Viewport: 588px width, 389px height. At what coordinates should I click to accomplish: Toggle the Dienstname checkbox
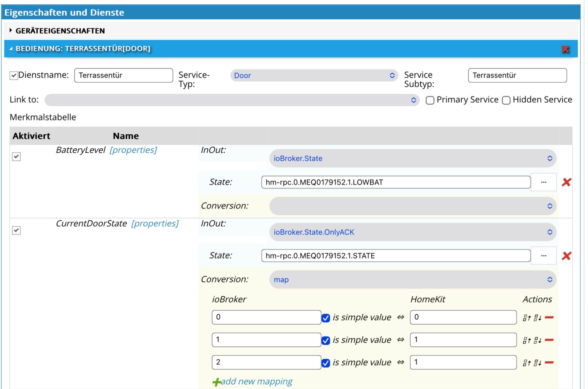coord(14,75)
